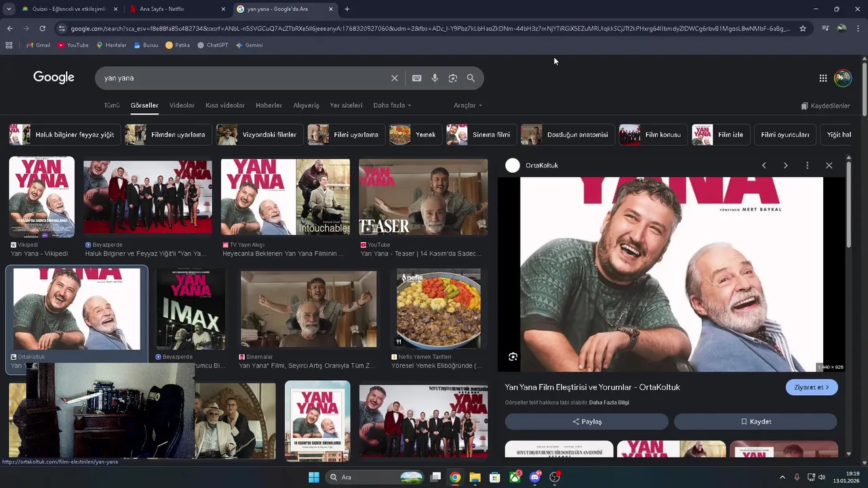
Task: Switch to Alışveriş search results
Action: click(x=306, y=106)
